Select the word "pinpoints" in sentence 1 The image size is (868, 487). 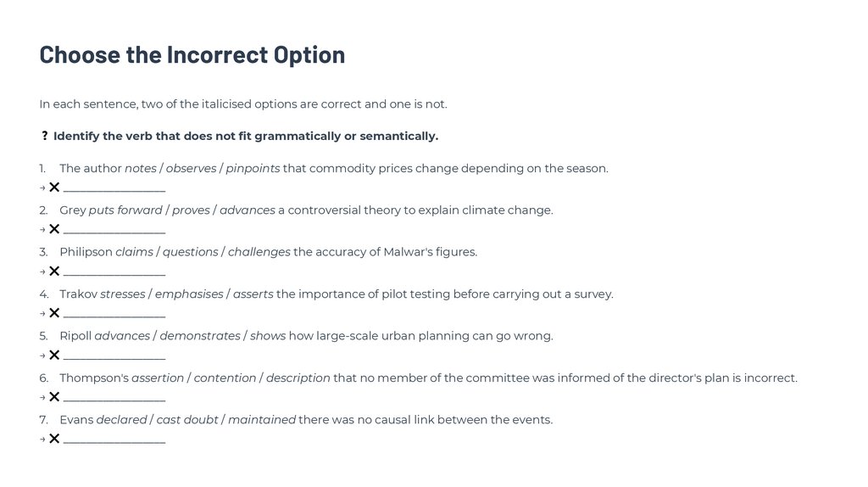tap(253, 169)
